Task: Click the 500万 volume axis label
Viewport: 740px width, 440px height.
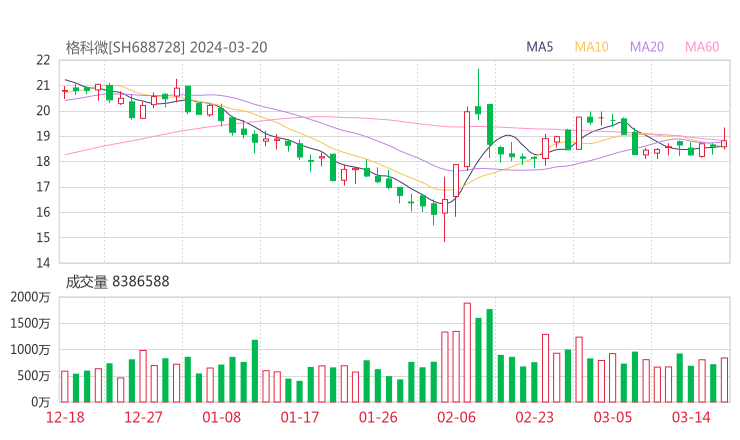Action: click(33, 376)
